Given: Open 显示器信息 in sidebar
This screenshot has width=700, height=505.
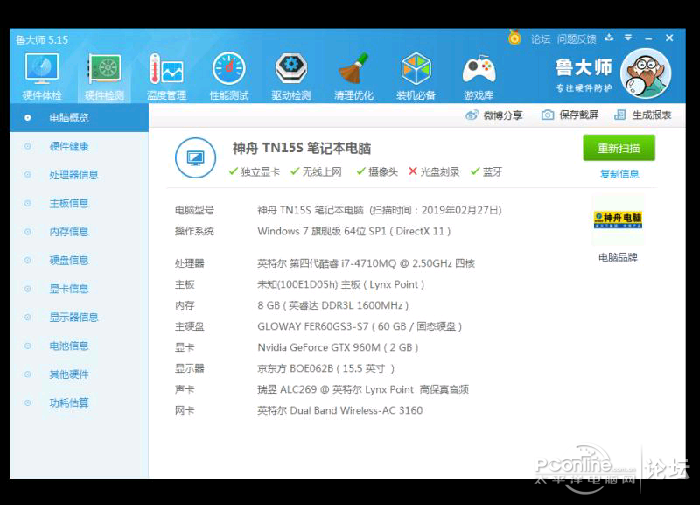Looking at the screenshot, I should [74, 317].
